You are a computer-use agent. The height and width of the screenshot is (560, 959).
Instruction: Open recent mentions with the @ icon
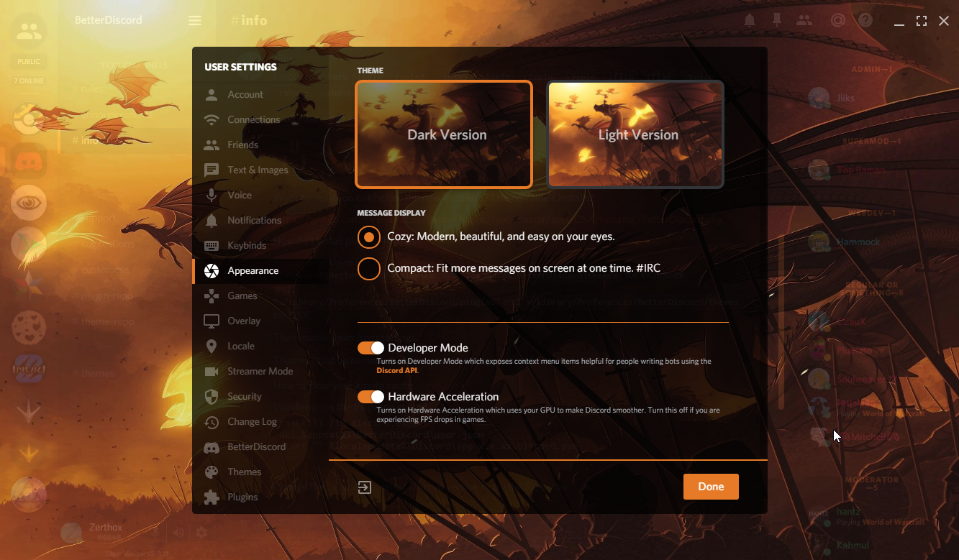click(838, 20)
